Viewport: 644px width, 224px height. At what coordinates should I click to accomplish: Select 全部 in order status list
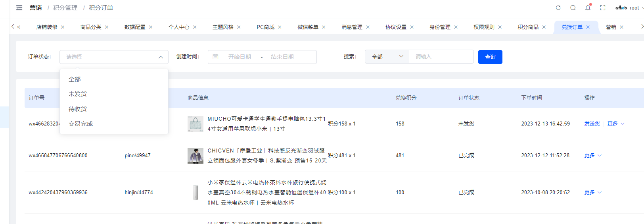coord(114,79)
